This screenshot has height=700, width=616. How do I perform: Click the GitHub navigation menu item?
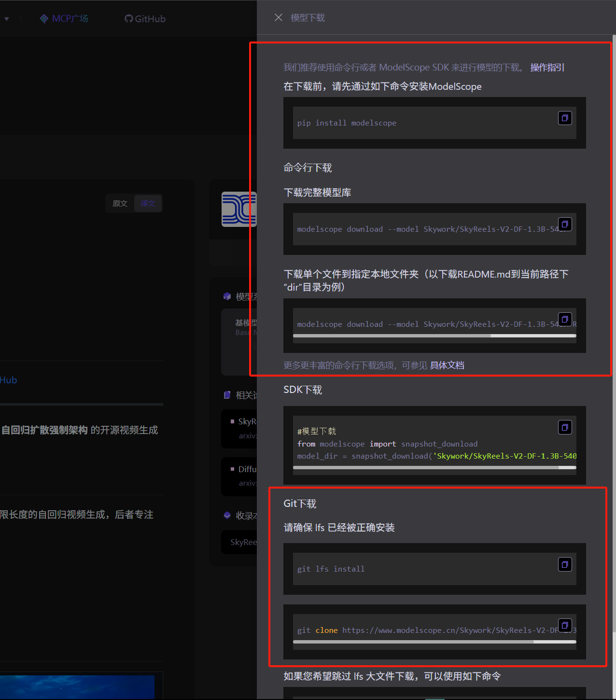pyautogui.click(x=150, y=18)
